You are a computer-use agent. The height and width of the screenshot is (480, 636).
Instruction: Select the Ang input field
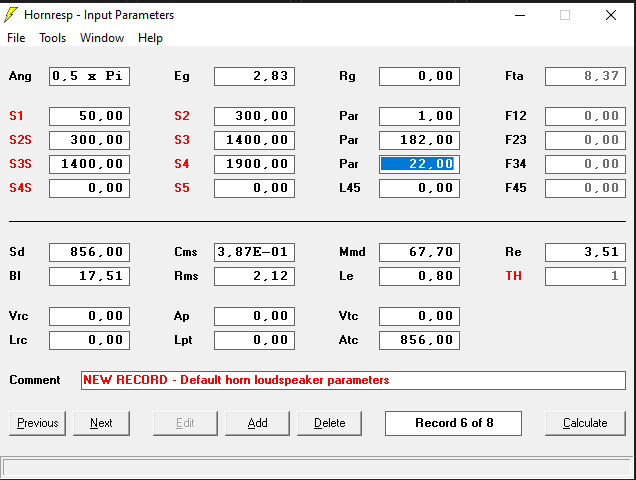coord(90,76)
